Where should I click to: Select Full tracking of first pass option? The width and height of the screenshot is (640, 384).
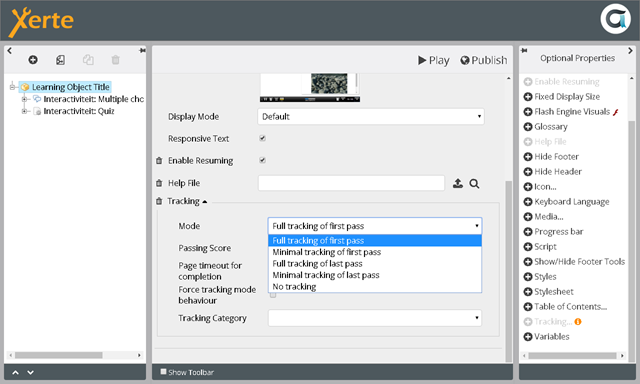point(375,241)
